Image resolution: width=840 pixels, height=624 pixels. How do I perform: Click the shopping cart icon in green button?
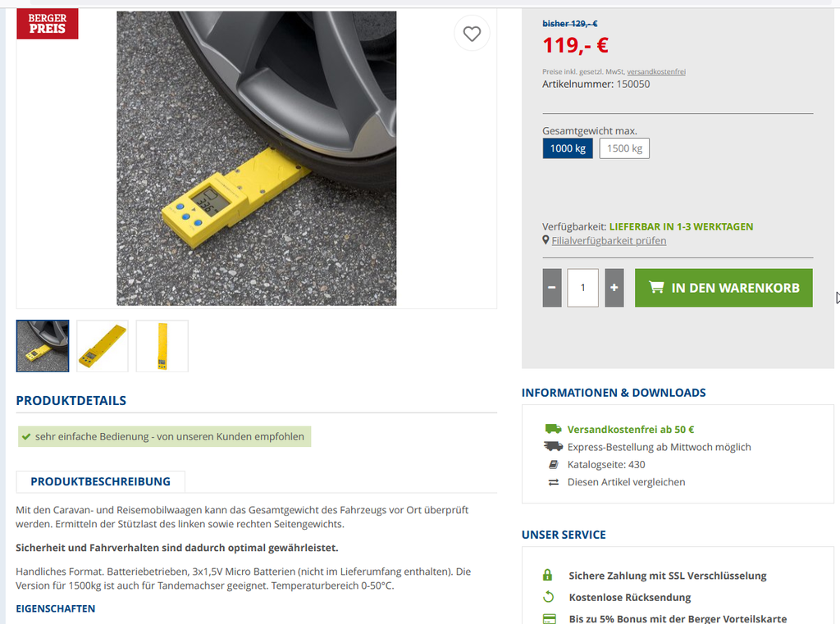point(656,287)
